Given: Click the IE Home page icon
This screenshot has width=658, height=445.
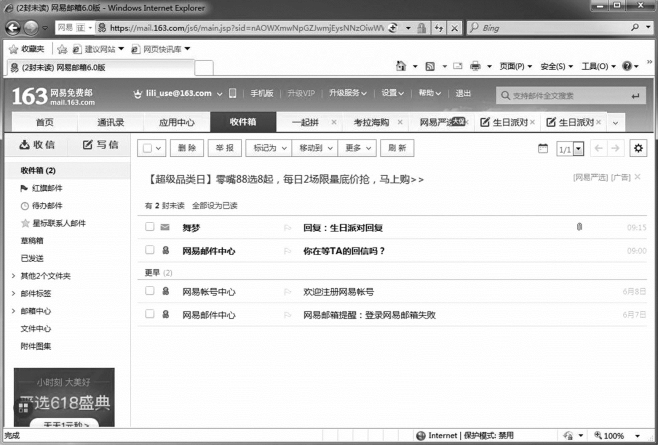Looking at the screenshot, I should (x=401, y=66).
